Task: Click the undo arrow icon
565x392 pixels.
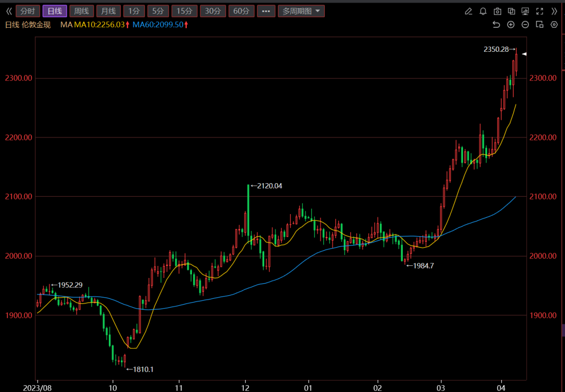Action: 496,25
